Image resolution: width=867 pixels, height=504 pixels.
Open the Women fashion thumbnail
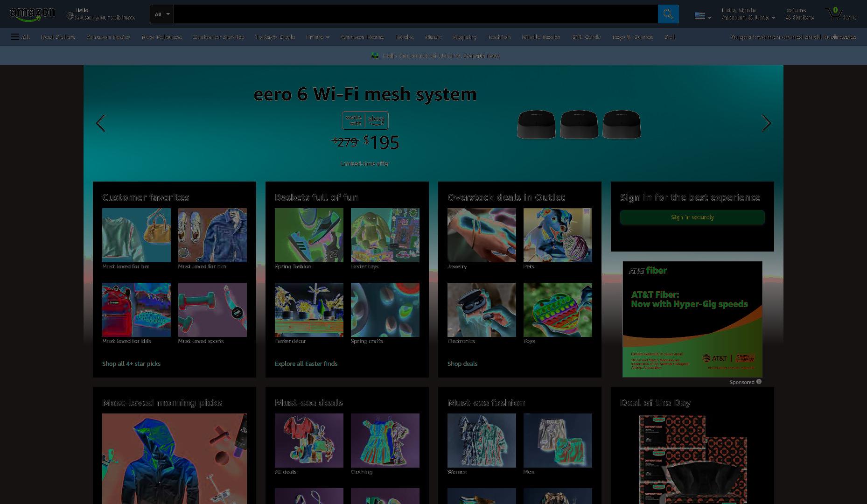click(482, 441)
